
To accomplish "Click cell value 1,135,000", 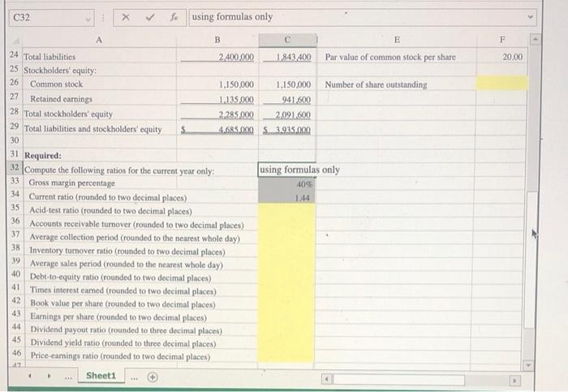I will pyautogui.click(x=236, y=99).
